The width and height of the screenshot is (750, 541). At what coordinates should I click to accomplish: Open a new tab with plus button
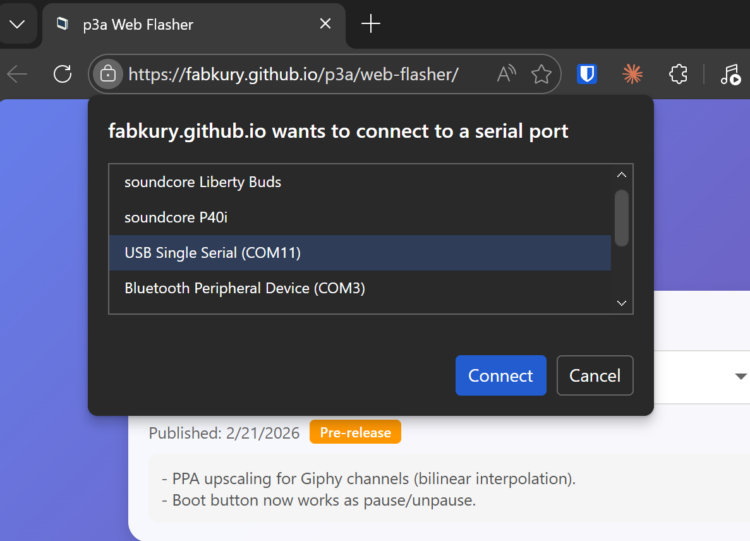(371, 24)
